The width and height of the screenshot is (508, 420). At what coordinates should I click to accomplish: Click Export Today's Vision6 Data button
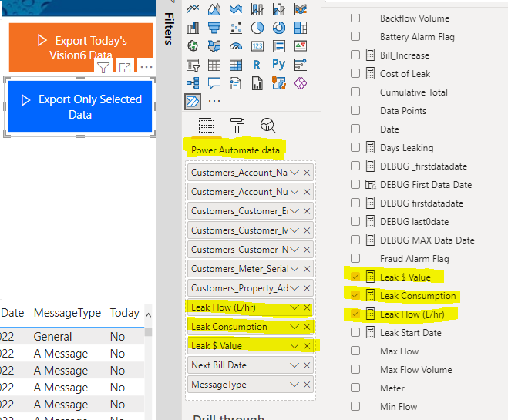[81, 47]
